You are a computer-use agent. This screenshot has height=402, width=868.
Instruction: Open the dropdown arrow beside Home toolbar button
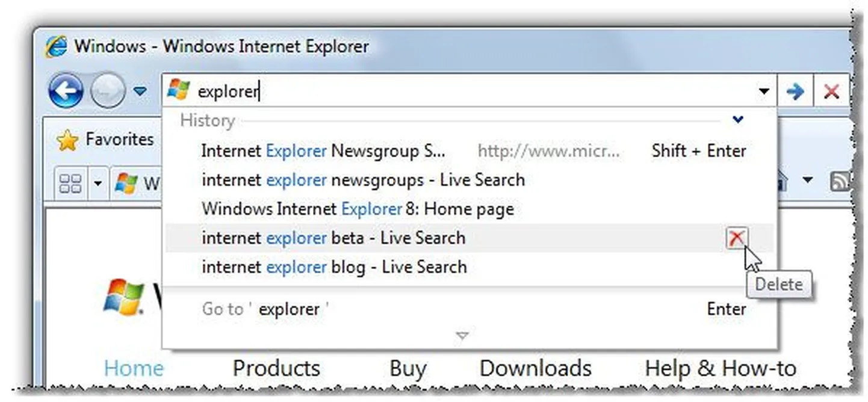(807, 180)
